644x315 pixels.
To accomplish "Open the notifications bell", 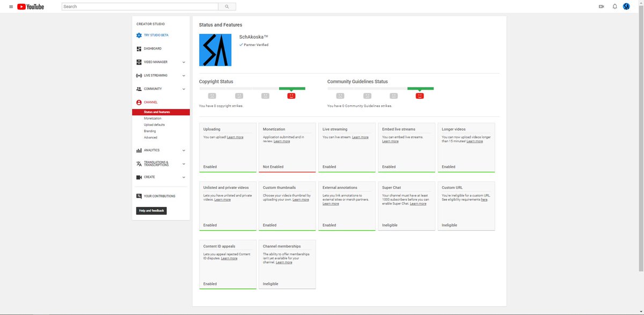I will 615,6.
